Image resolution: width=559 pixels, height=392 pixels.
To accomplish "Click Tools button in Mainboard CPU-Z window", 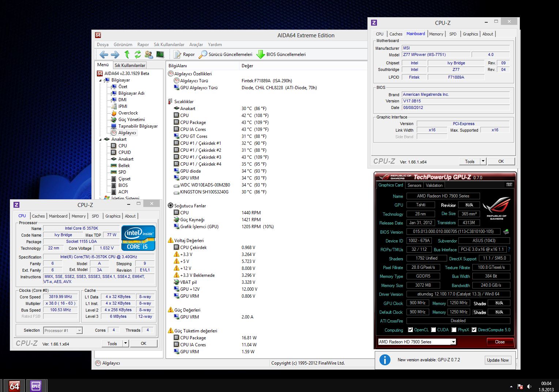I will [470, 161].
